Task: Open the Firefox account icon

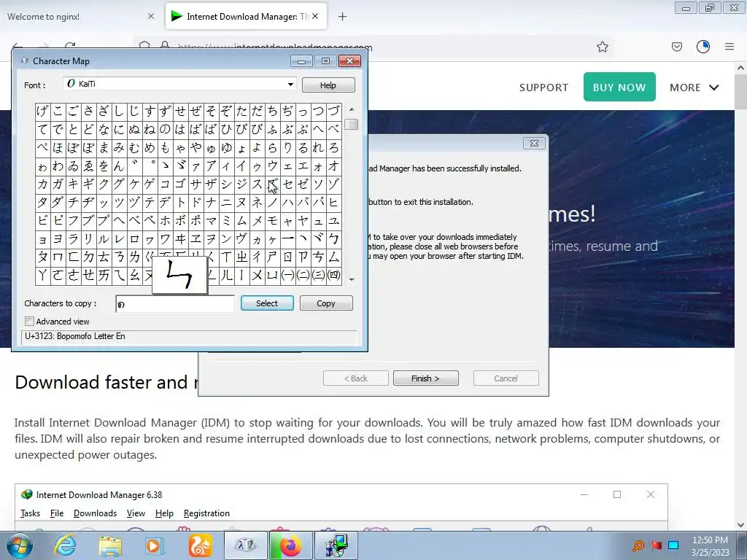Action: 703,47
